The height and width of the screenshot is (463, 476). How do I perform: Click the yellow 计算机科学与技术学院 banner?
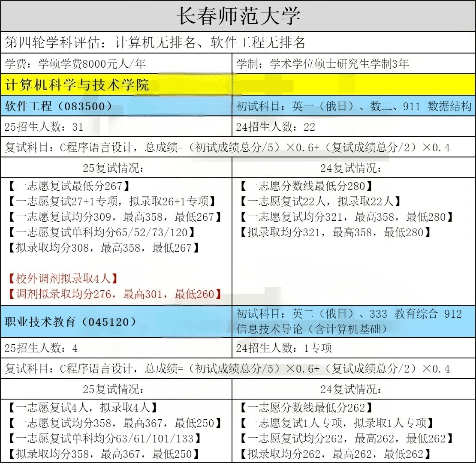pos(77,84)
